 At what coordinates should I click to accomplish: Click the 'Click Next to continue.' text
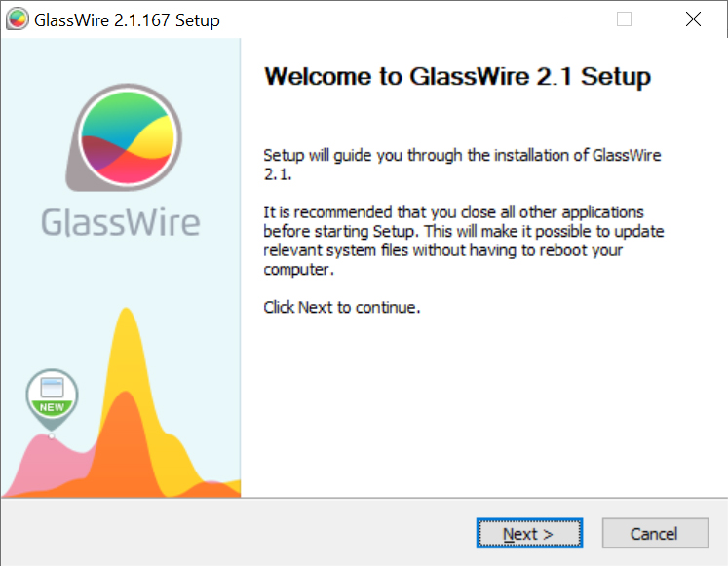pos(342,307)
